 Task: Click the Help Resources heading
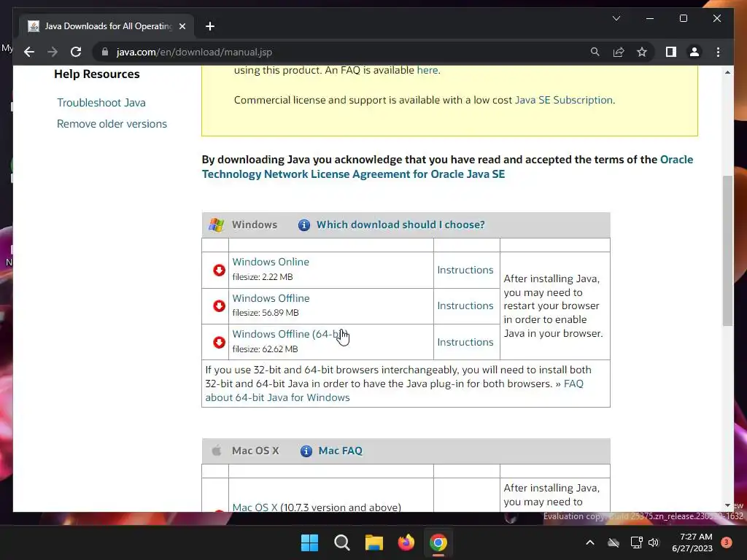pos(97,74)
